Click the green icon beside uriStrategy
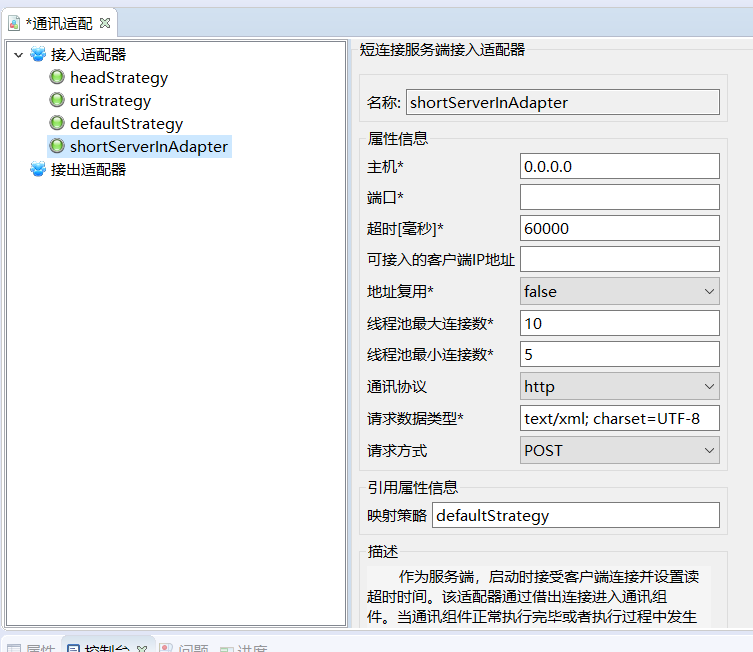The width and height of the screenshot is (753, 652). click(57, 101)
